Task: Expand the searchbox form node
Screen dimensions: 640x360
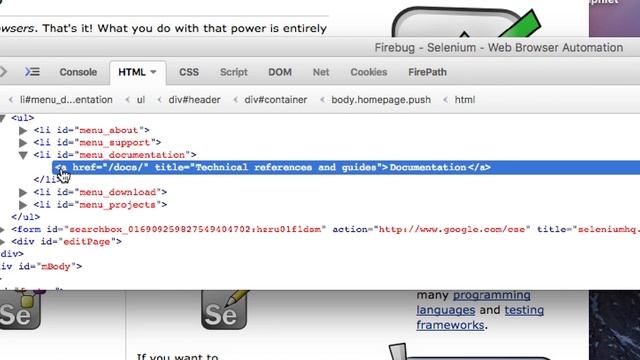Action: tap(2, 229)
